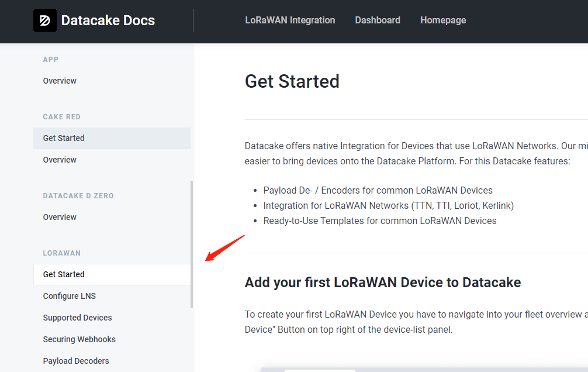The image size is (588, 372).
Task: Select Get Started under Cake Red
Action: coord(112,138)
